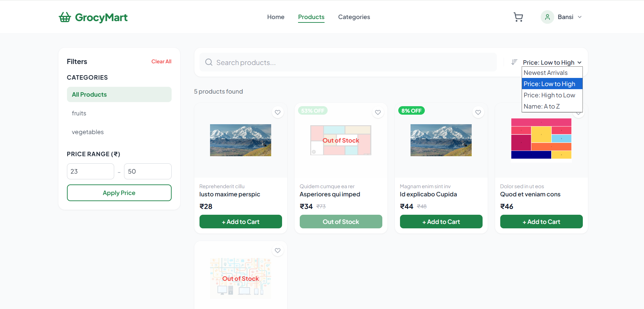The width and height of the screenshot is (644, 309).
Task: Choose Price: High to Low sort option
Action: tap(552, 95)
